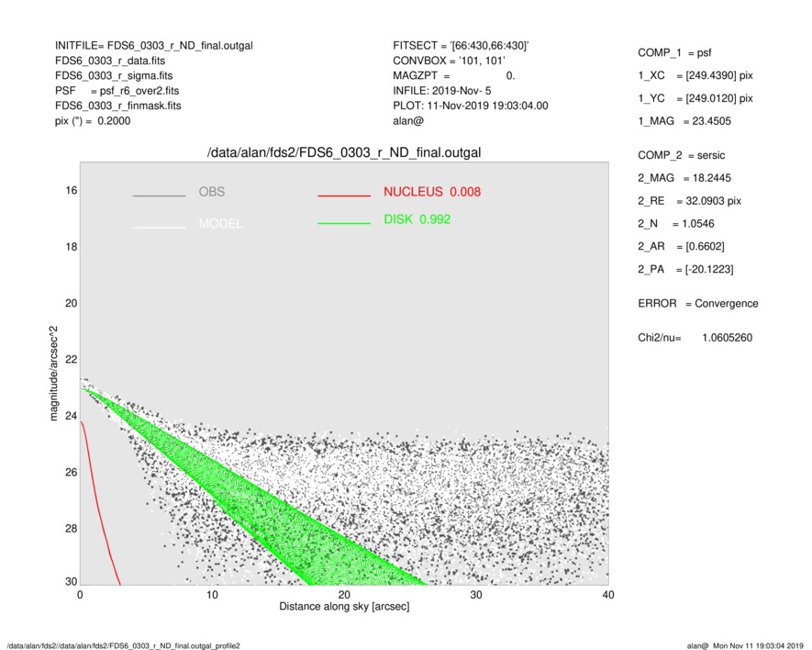The width and height of the screenshot is (812, 650).
Task: Click the 1_YC = [249.0120] pix value
Action: coord(695,98)
